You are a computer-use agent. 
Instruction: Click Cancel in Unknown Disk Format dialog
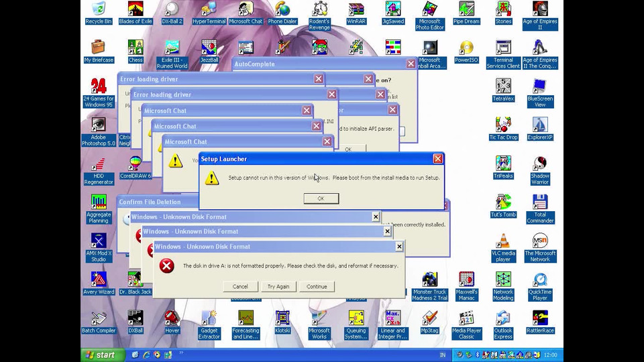point(240,286)
